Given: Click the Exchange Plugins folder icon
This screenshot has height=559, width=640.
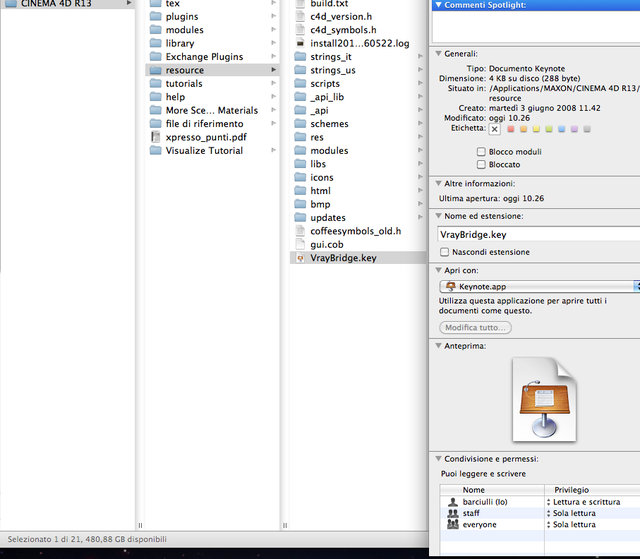Looking at the screenshot, I should click(156, 56).
